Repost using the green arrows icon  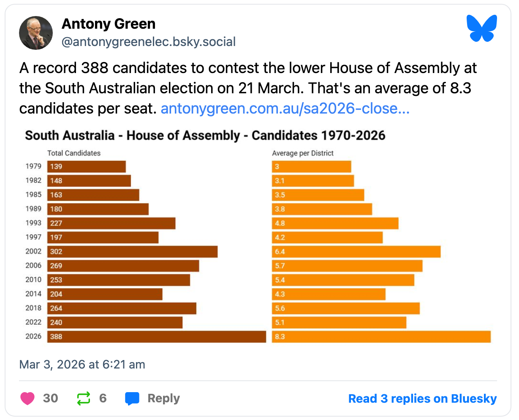coord(84,398)
